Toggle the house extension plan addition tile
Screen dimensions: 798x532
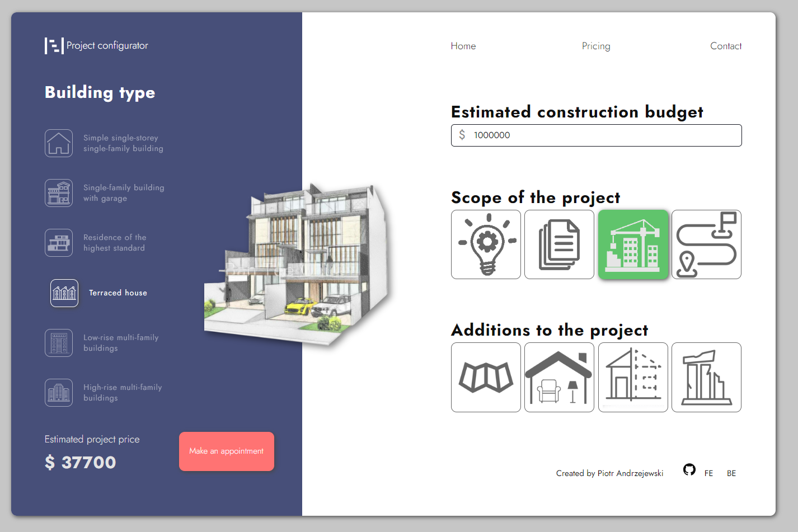633,377
